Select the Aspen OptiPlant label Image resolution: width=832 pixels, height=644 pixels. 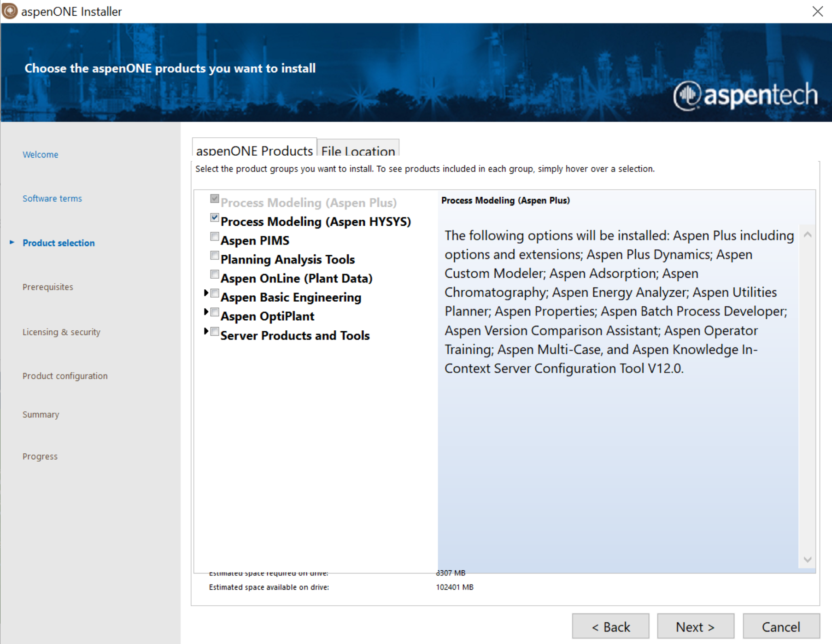(267, 316)
